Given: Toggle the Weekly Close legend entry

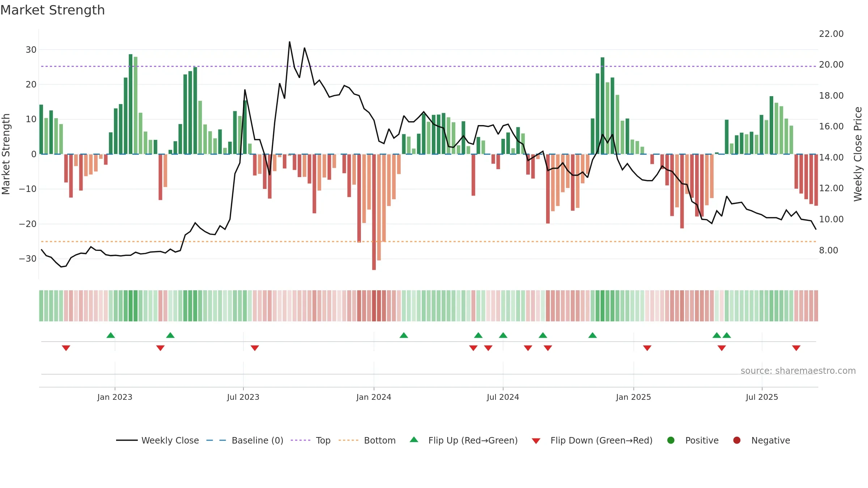Looking at the screenshot, I should pos(157,440).
